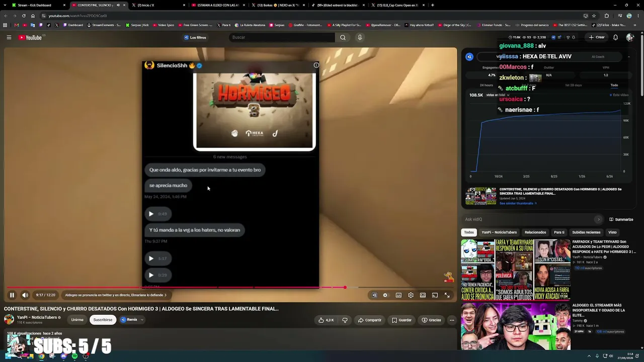
Task: Start voice search with microphone icon
Action: [360, 37]
